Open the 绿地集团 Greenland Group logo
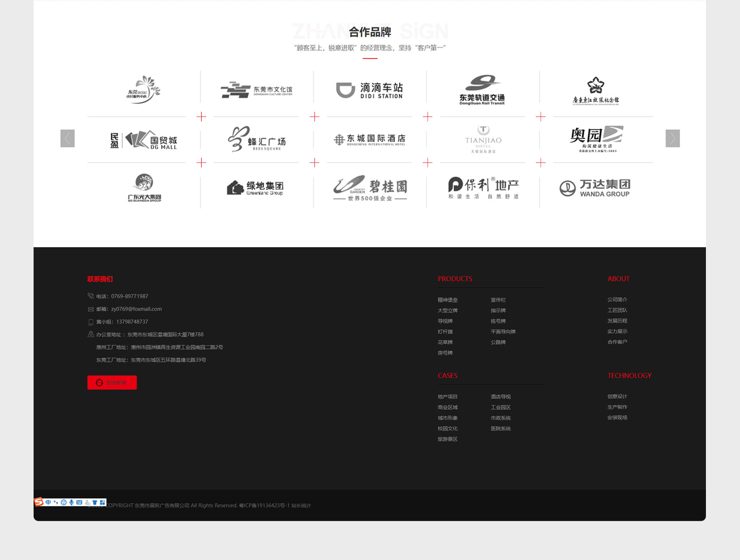Image resolution: width=740 pixels, height=560 pixels. click(x=256, y=188)
